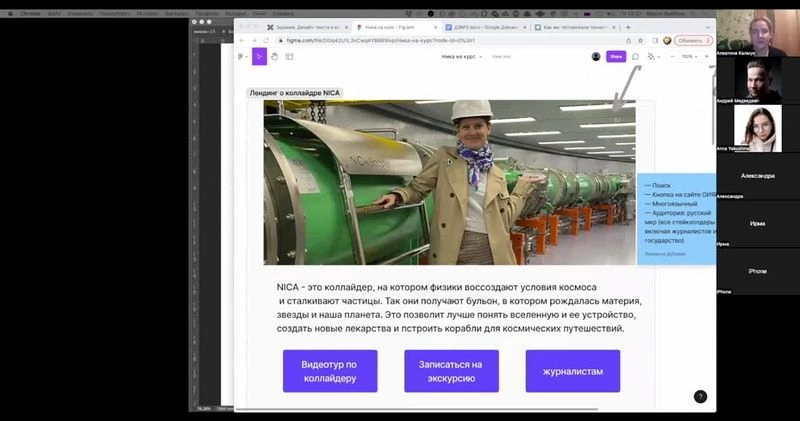
Task: Open the FigJam main menu icon
Action: pyautogui.click(x=240, y=57)
